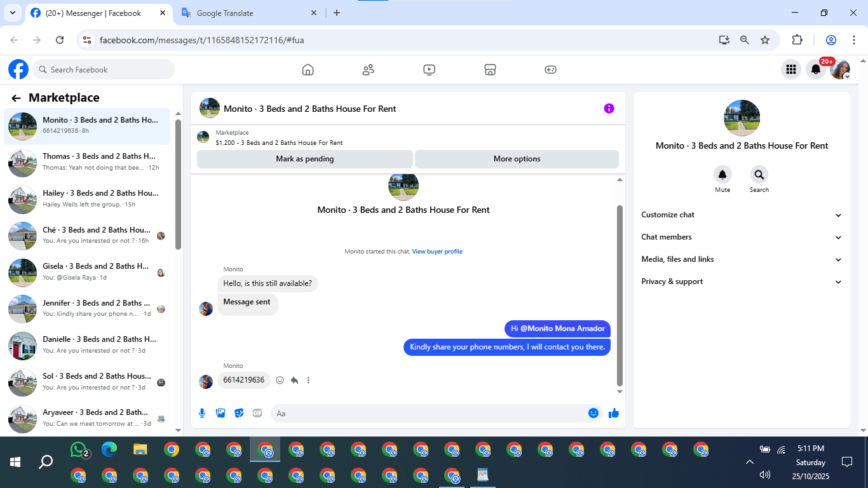This screenshot has height=488, width=868.
Task: Switch to the Google Translate tab
Action: click(x=249, y=13)
